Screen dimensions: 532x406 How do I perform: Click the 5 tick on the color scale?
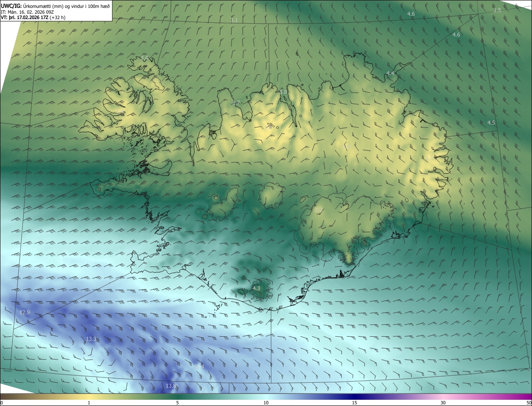(177, 403)
